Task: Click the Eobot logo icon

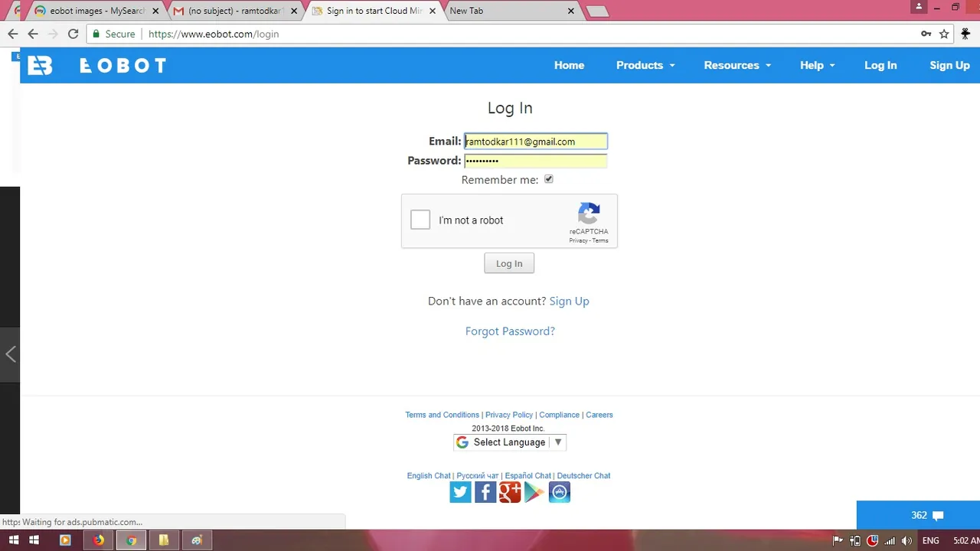Action: point(40,66)
